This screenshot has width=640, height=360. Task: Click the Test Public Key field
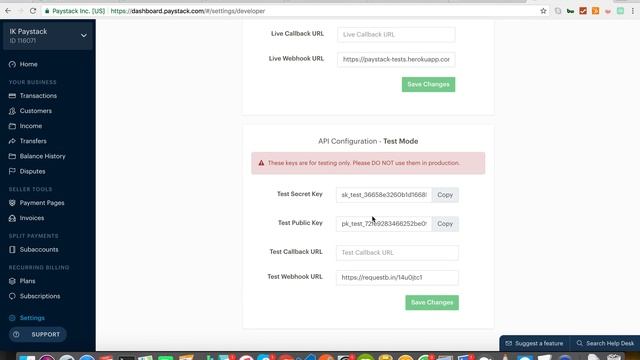coord(384,224)
